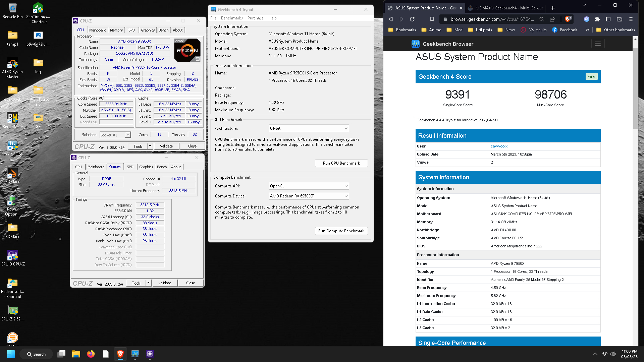Open BenchMate desktop icon
Image resolution: width=644 pixels, height=362 pixels.
click(x=12, y=120)
